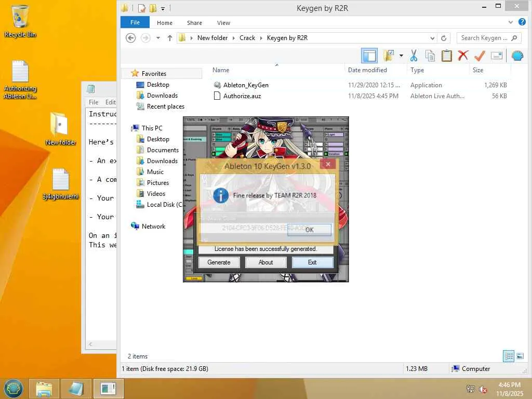Open the File menu in the Notepad window
The image size is (532, 399).
click(x=94, y=102)
